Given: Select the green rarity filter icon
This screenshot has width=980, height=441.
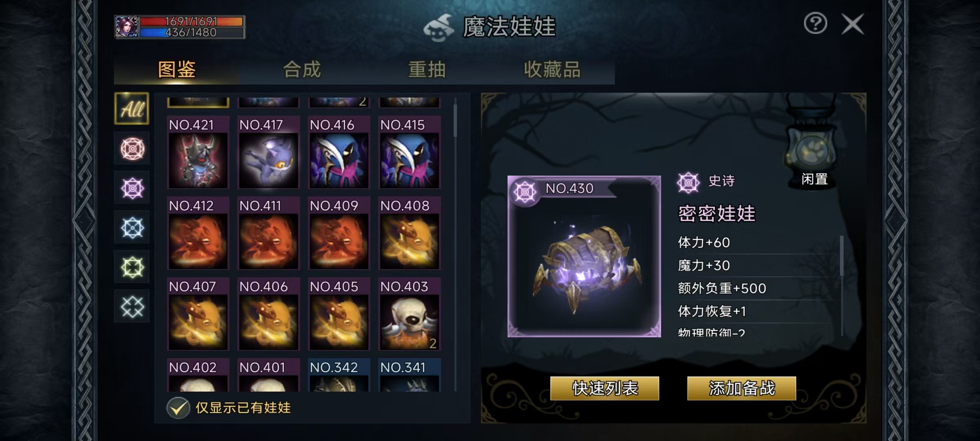Looking at the screenshot, I should [x=132, y=267].
